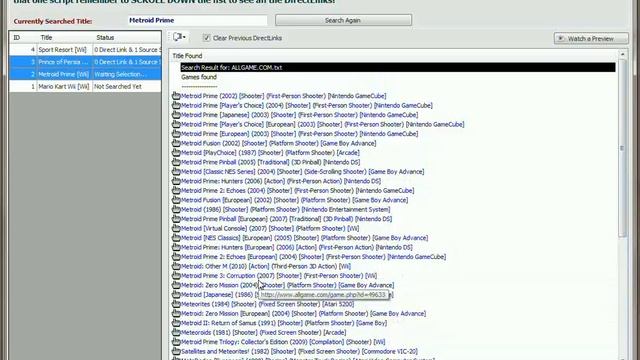Screen dimensions: 640x360
Task: Click the Status column header
Action: pyautogui.click(x=127, y=38)
